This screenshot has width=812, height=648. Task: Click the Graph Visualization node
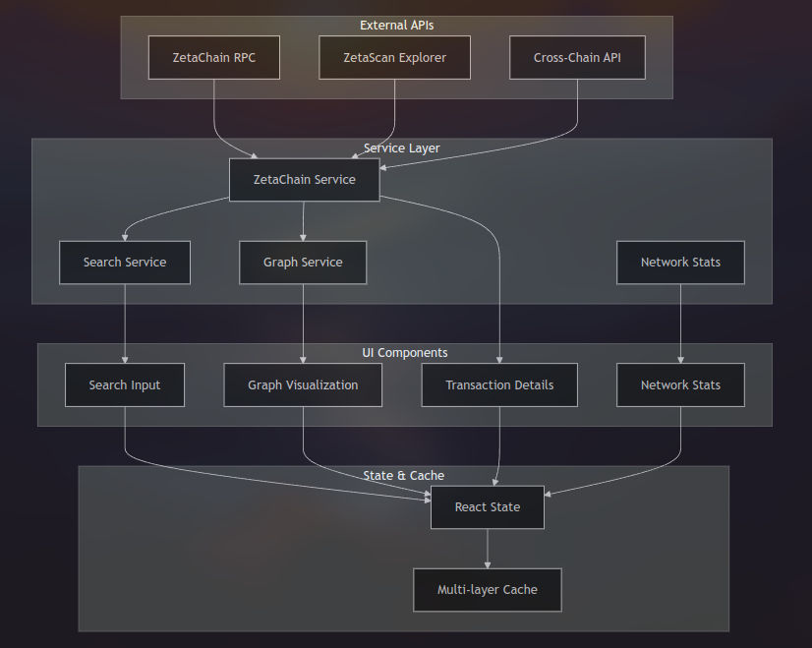[303, 384]
